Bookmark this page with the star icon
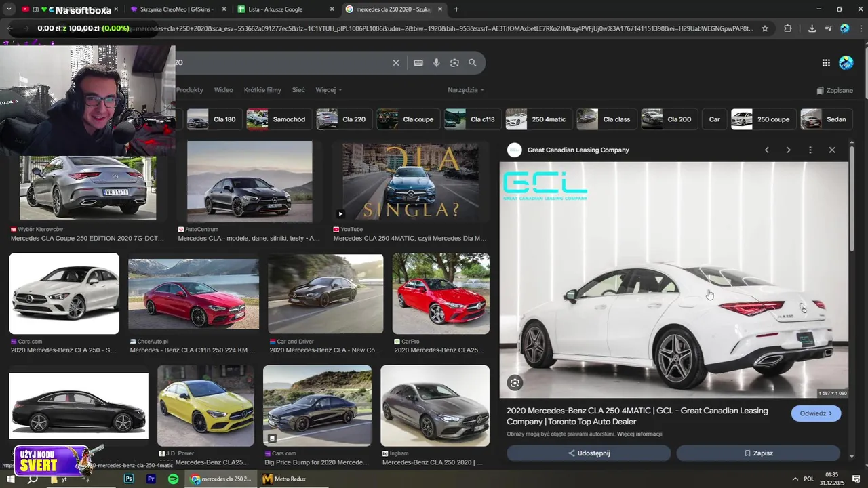 (x=765, y=28)
